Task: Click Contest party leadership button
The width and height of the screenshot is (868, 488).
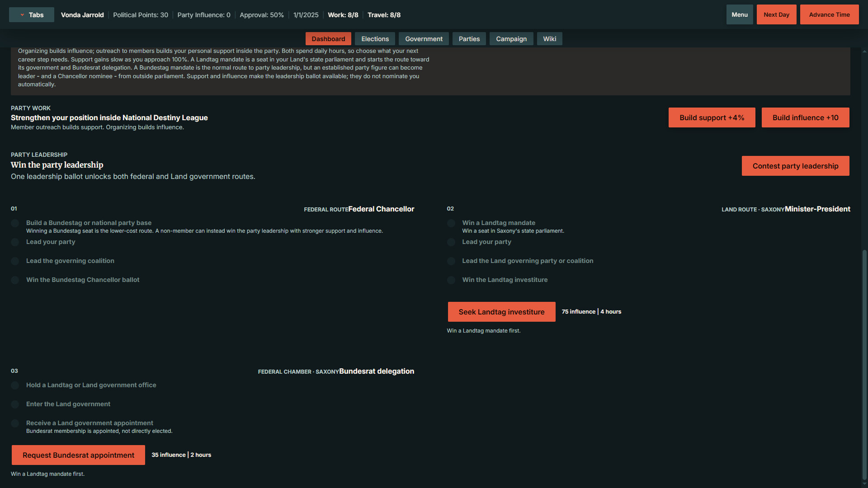Action: (x=795, y=166)
